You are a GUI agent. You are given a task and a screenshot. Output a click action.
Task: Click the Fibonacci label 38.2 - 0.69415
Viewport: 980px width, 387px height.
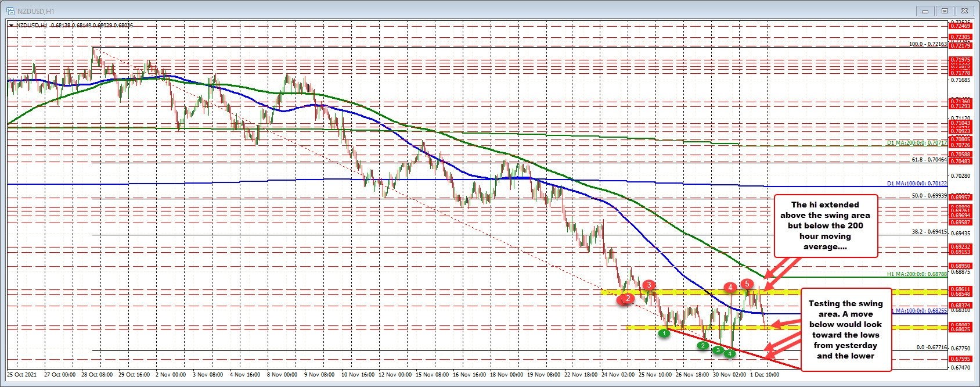pyautogui.click(x=929, y=231)
